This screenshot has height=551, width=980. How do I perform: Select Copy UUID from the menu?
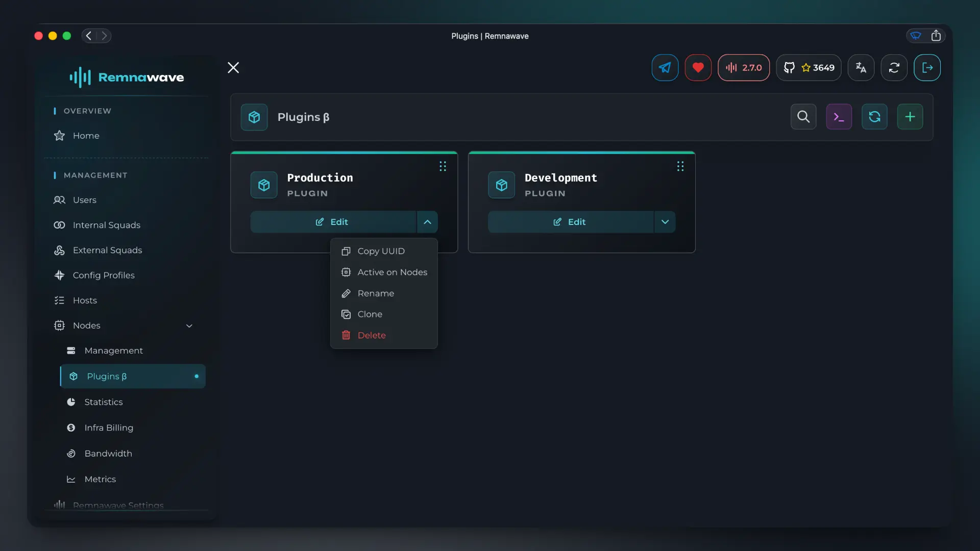381,251
